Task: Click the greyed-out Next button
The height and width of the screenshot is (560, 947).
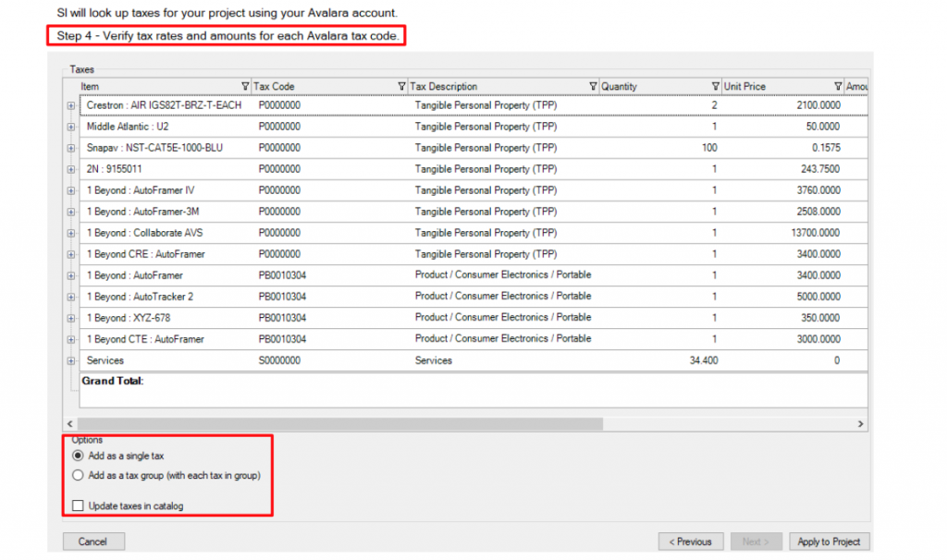Action: click(756, 542)
